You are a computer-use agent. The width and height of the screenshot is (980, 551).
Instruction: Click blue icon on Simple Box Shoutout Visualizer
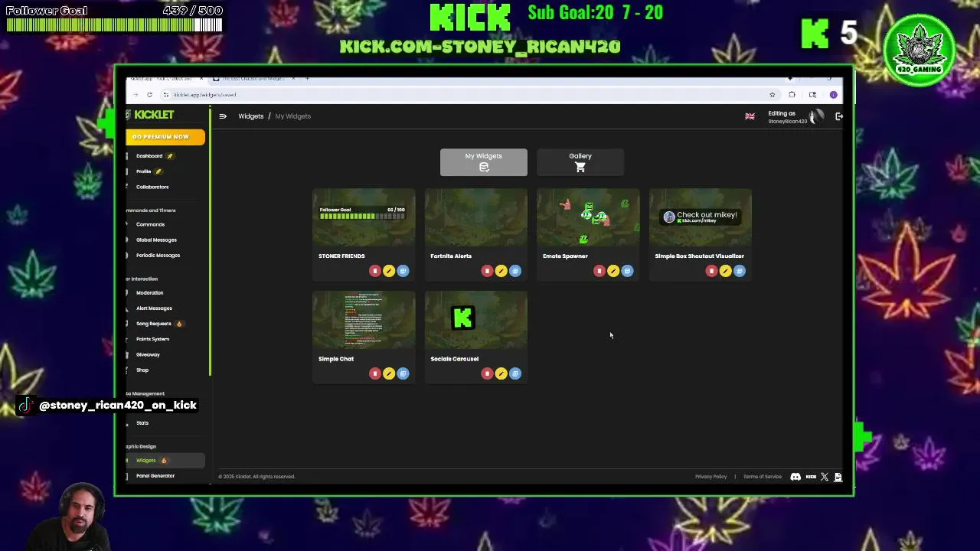(x=740, y=271)
